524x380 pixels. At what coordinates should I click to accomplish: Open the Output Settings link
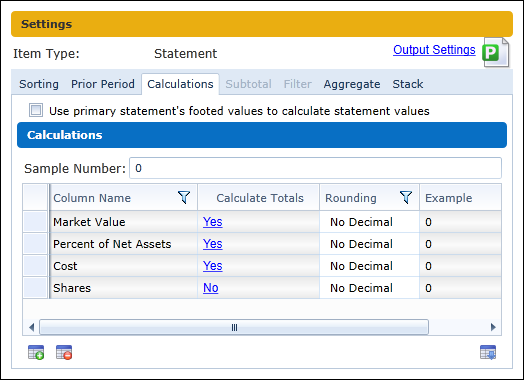pos(434,50)
